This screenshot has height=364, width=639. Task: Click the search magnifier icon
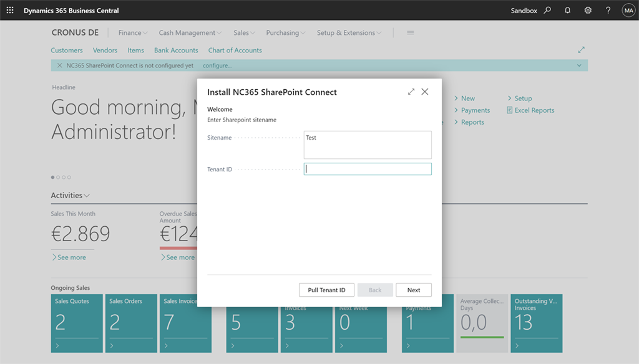(547, 10)
